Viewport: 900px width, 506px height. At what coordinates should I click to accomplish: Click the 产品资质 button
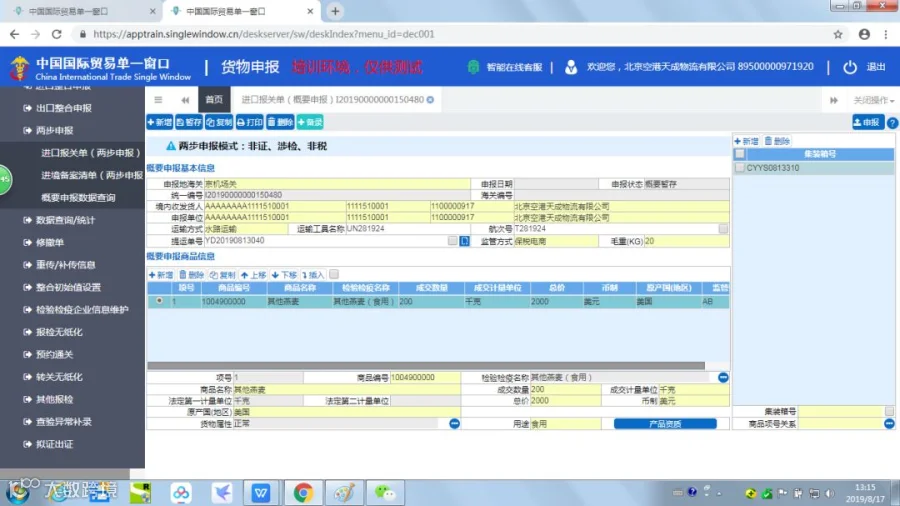(665, 423)
